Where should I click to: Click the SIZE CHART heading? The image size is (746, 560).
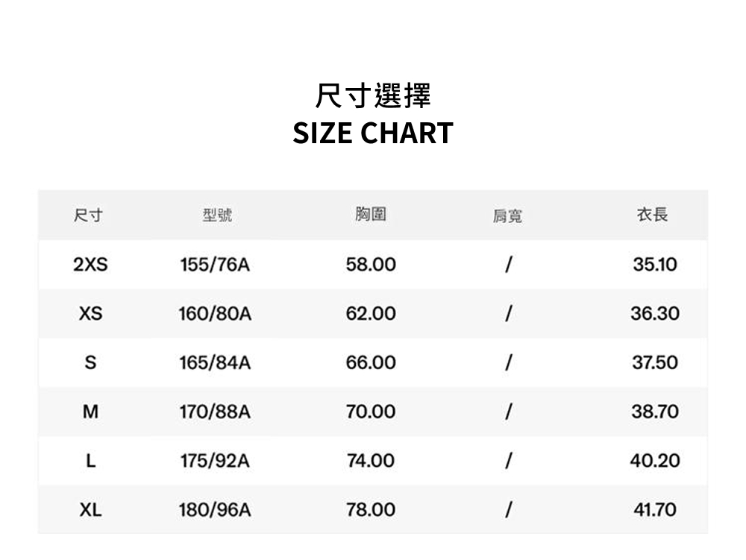(373, 133)
